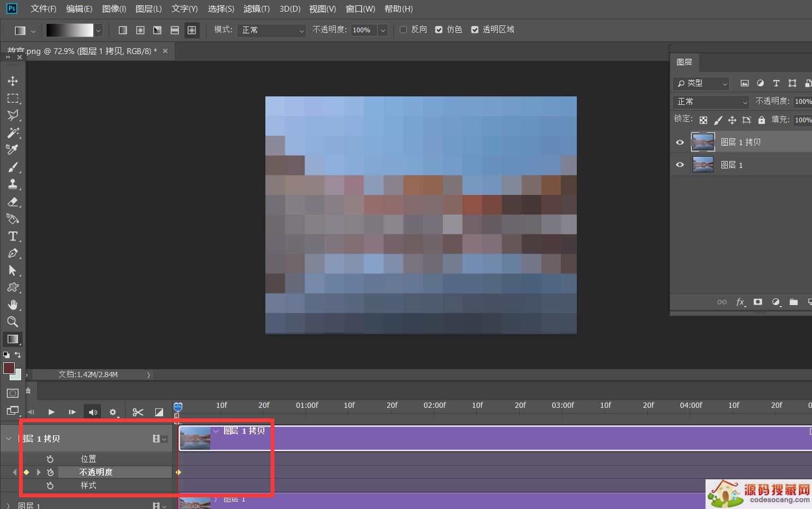The image size is (812, 509).
Task: Choose the diamond gradient style
Action: tap(192, 30)
